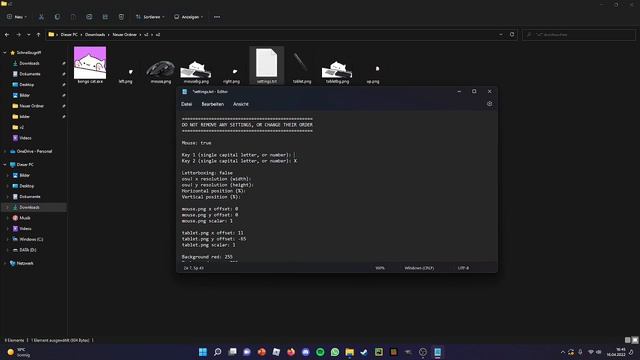
Task: Click the Cut scissors icon in Explorer toolbar
Action: point(41,17)
